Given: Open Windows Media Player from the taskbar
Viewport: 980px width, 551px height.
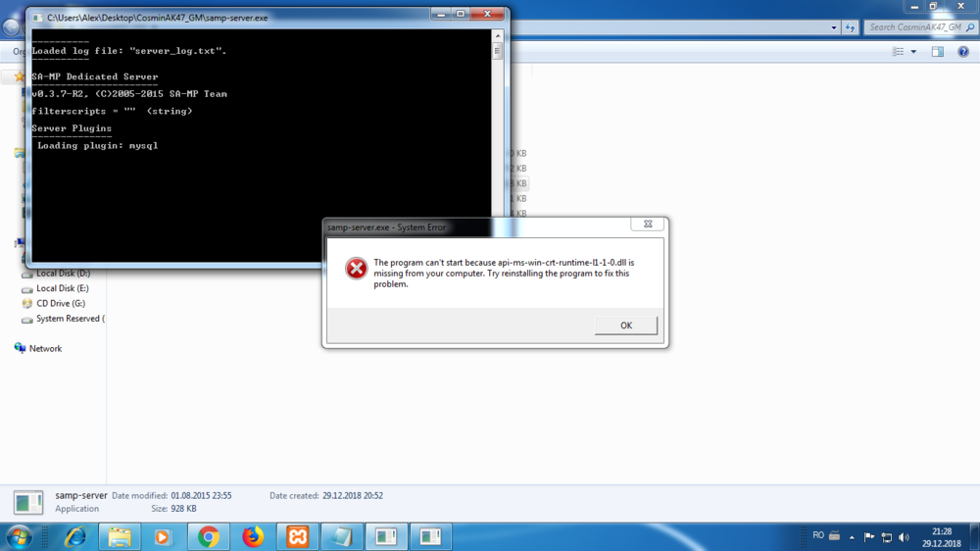Looking at the screenshot, I should tap(163, 536).
